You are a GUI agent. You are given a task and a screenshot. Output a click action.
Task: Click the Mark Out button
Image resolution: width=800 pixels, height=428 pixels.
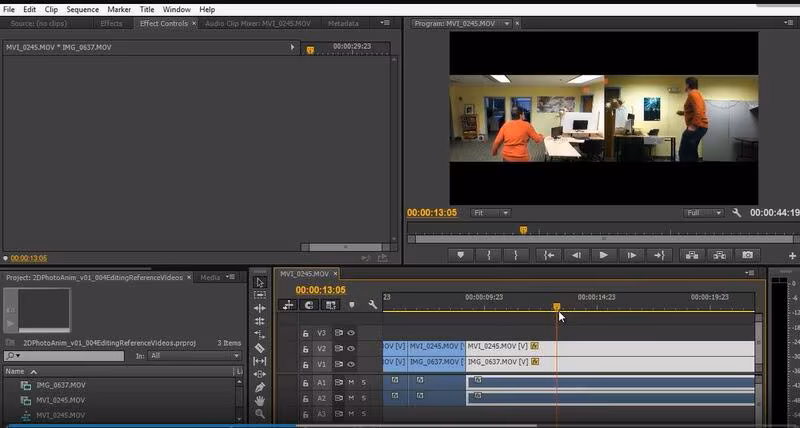516,255
